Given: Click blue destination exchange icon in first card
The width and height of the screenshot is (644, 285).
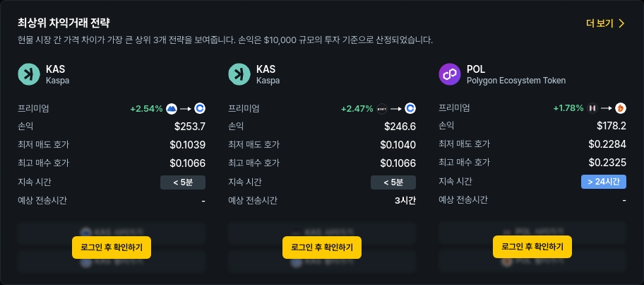Looking at the screenshot, I should point(200,109).
